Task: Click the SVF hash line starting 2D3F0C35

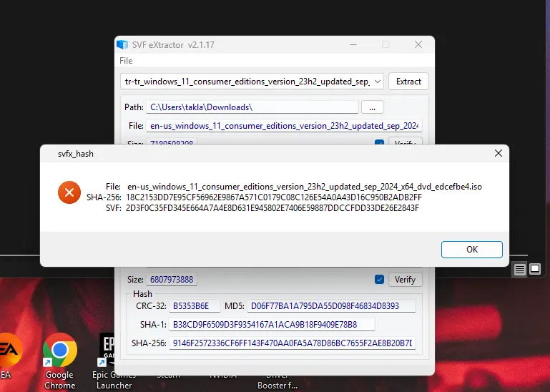Action: [262, 208]
